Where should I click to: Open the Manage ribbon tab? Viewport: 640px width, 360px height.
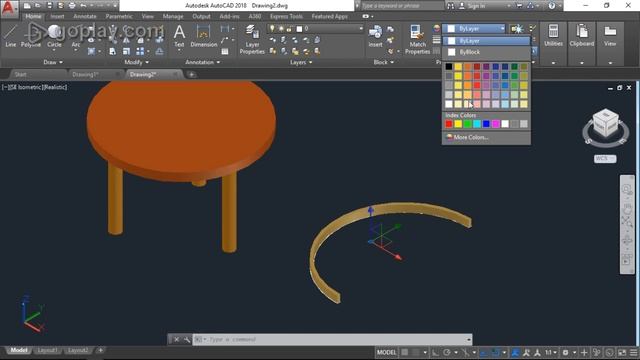click(x=173, y=17)
